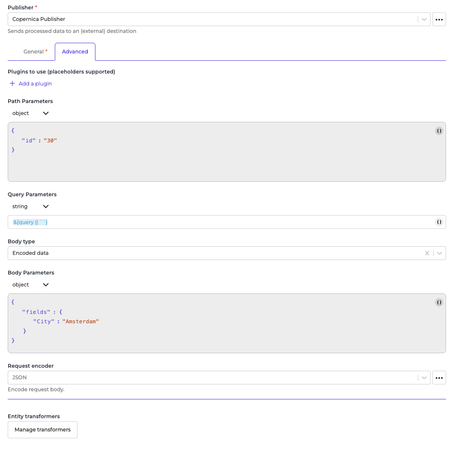Click the plus icon beside Add a plugin
Screen dimensions: 476x449
pos(12,84)
